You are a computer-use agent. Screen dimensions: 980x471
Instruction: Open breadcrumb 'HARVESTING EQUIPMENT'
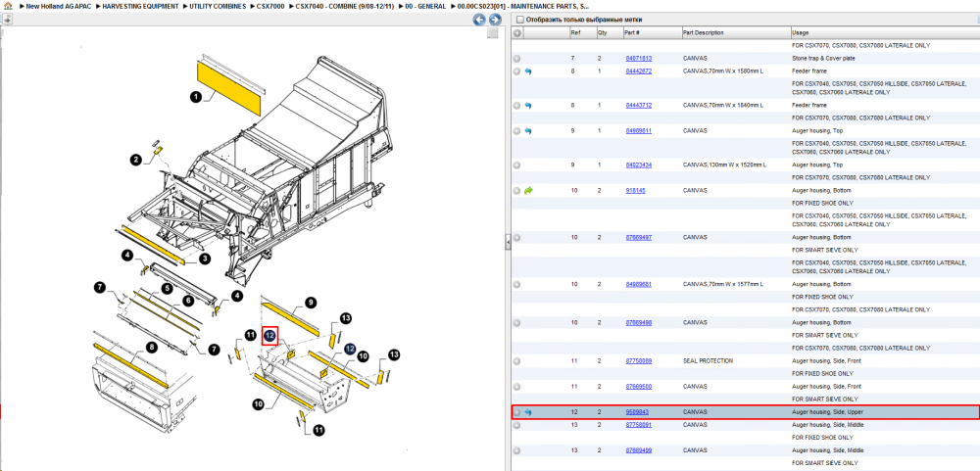[x=140, y=6]
